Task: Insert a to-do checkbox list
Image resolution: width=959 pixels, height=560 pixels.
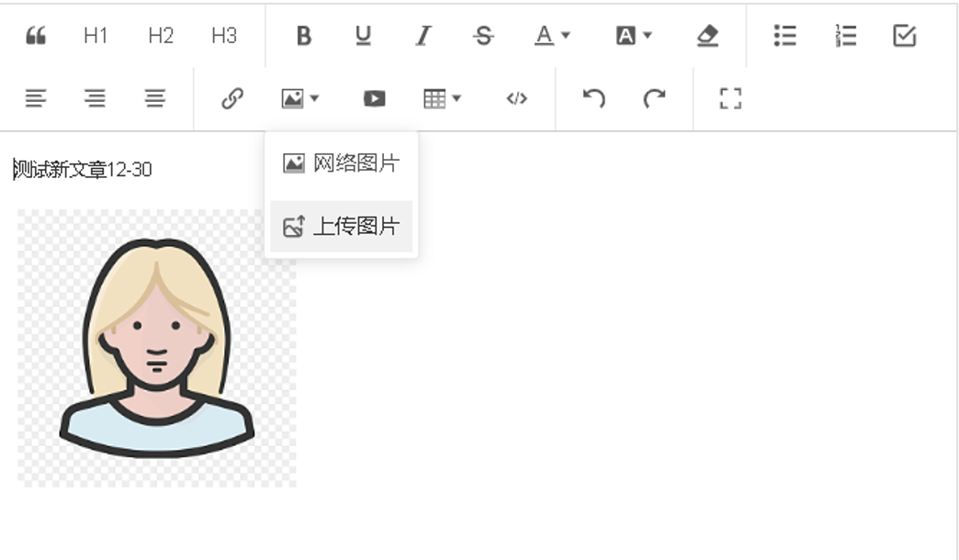Action: [905, 36]
